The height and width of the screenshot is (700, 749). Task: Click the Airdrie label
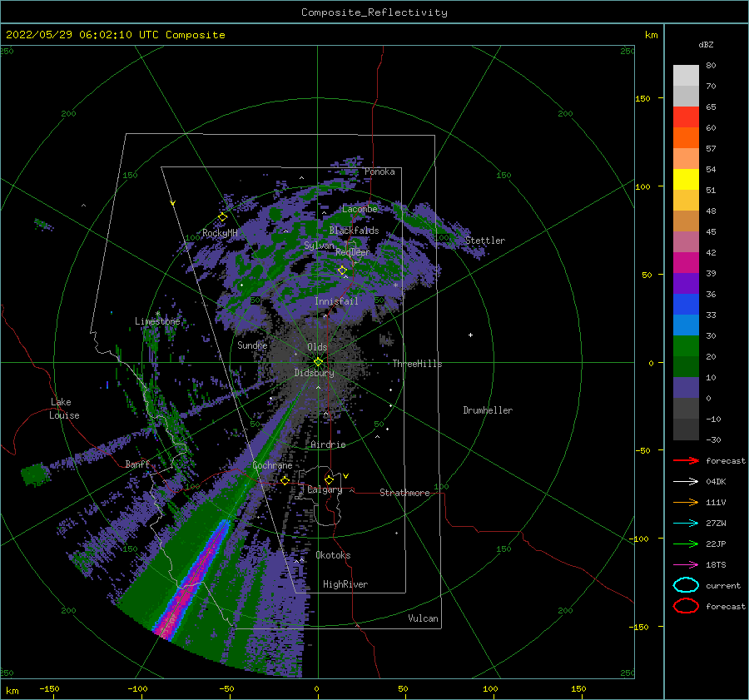coord(328,444)
